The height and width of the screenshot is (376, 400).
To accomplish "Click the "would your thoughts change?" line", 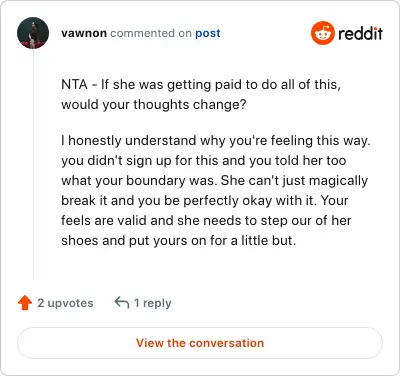I will (x=154, y=105).
